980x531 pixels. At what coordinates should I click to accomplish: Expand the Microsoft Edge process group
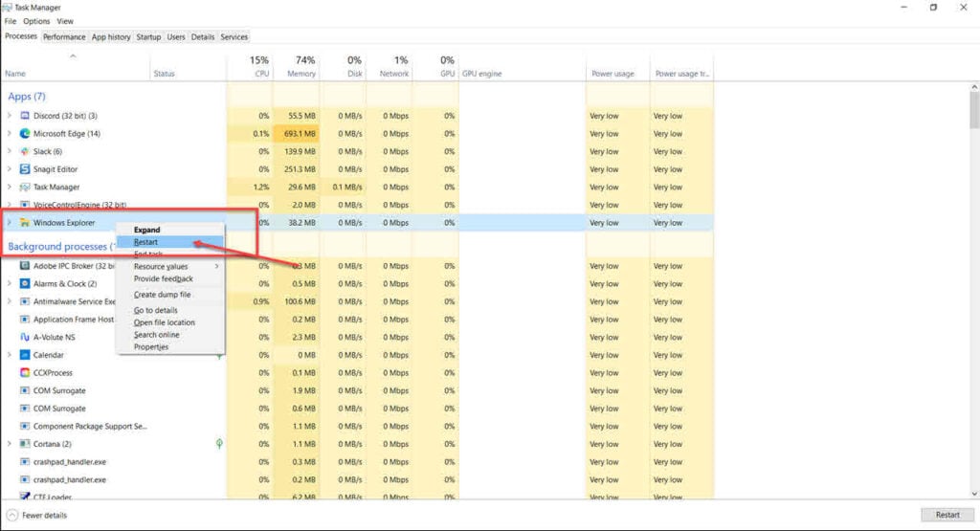[x=10, y=134]
